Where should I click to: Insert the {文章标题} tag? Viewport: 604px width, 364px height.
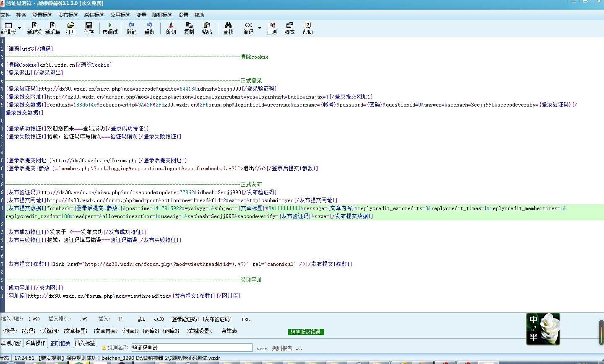pos(75,331)
